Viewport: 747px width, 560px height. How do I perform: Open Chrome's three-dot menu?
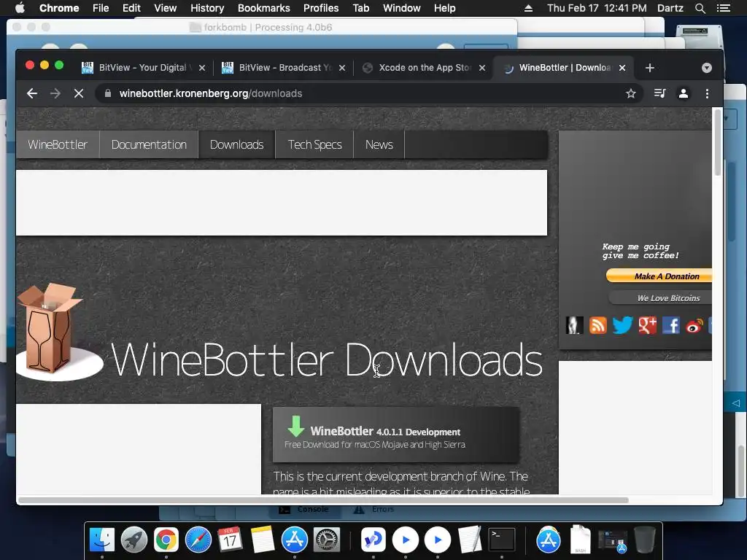(707, 93)
